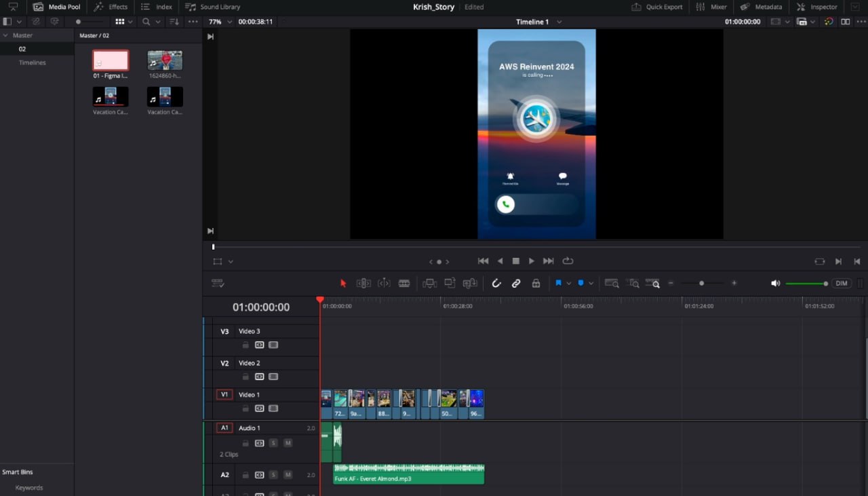868x496 pixels.
Task: Lock the Video 3 track
Action: (245, 345)
